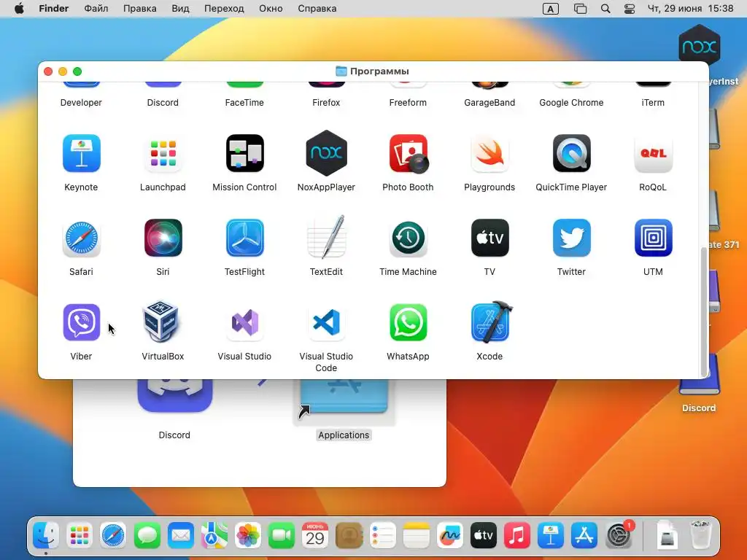Open Mail from the Dock
The image size is (747, 560).
[x=181, y=536]
